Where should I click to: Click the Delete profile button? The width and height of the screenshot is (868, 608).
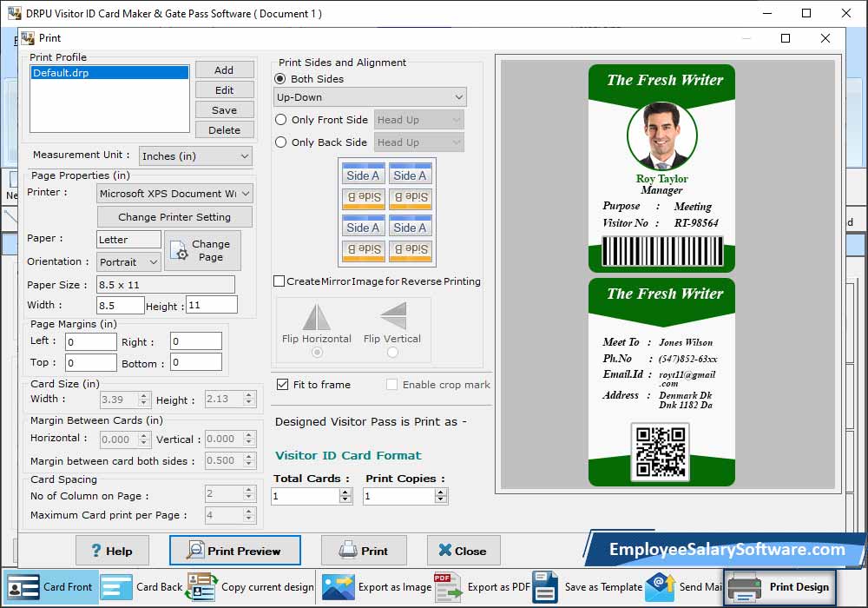point(224,129)
